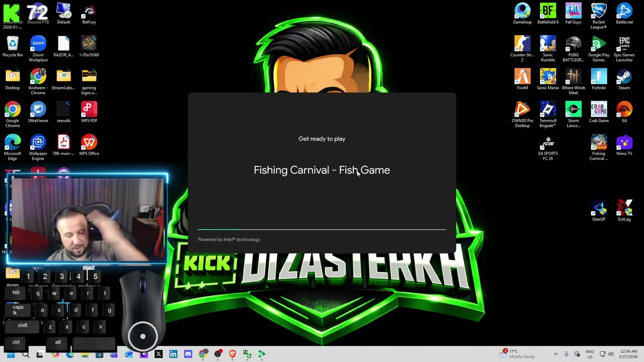Select the EA app desktop icon
The width and height of the screenshot is (644, 362).
pyautogui.click(x=624, y=112)
